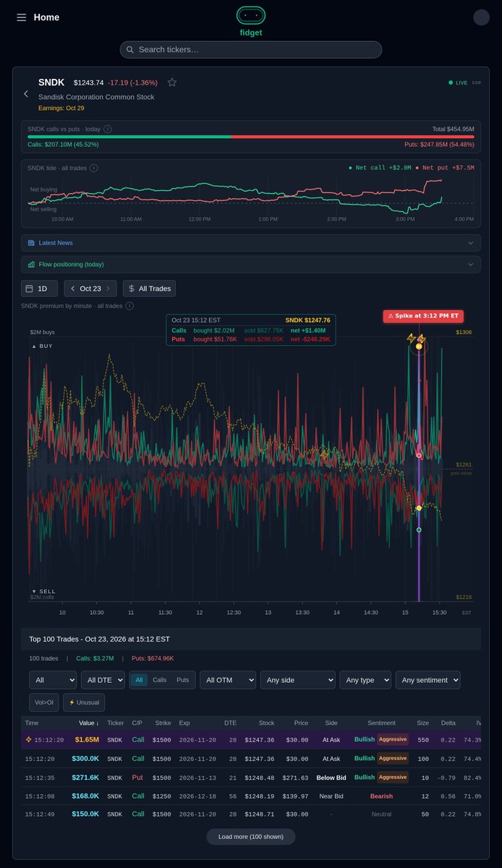Open the user profile avatar
Viewport: 502px width, 868px height.
(x=481, y=17)
